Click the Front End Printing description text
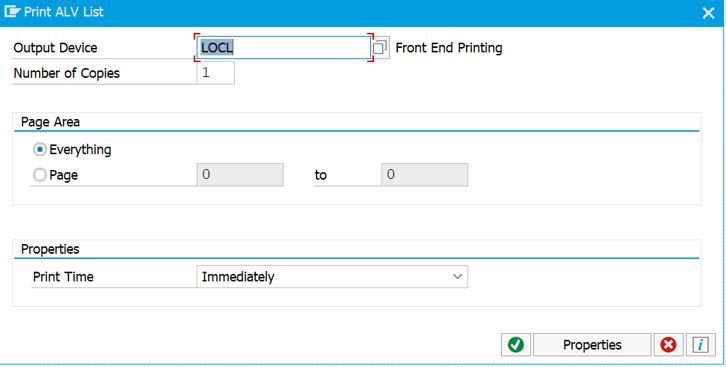The width and height of the screenshot is (726, 367). pyautogui.click(x=449, y=48)
